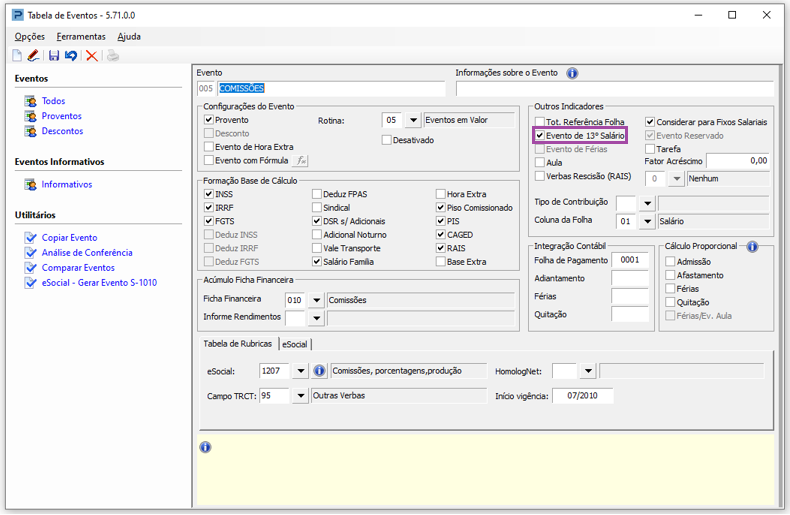Click the eSocial field info icon

[320, 371]
